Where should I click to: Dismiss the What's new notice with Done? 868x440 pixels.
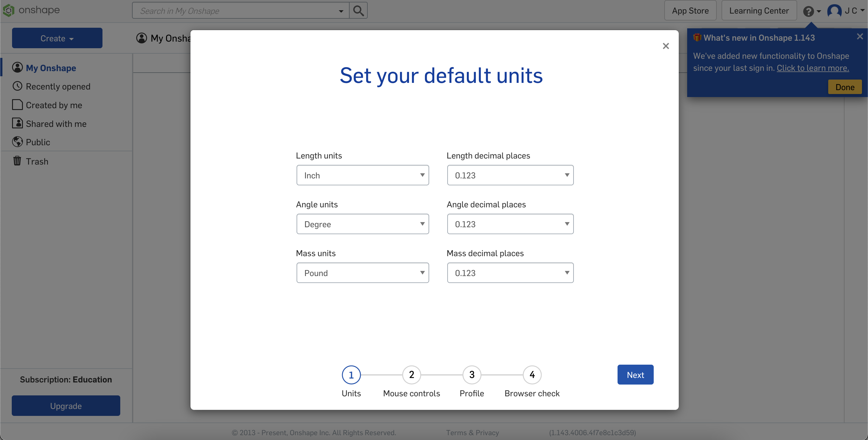(x=844, y=86)
